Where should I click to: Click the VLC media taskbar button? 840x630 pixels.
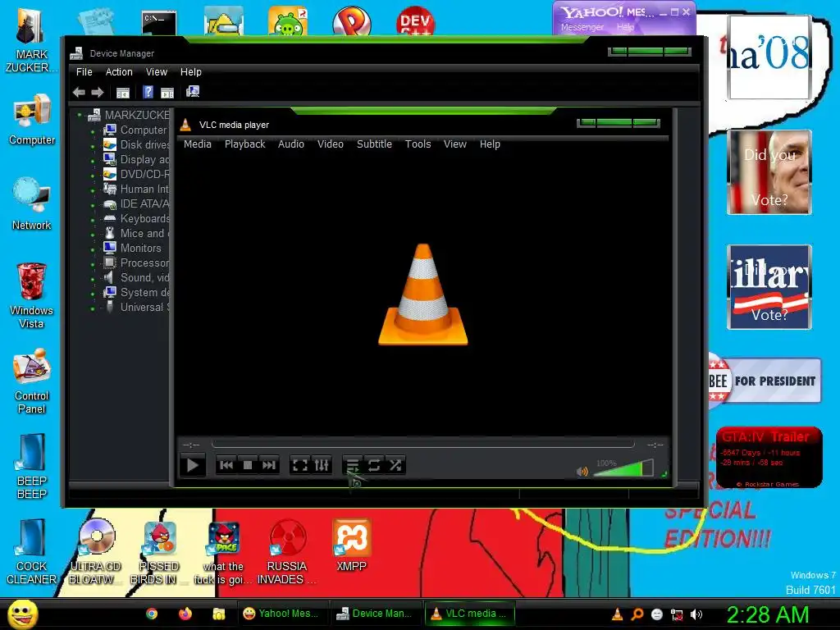pyautogui.click(x=470, y=614)
